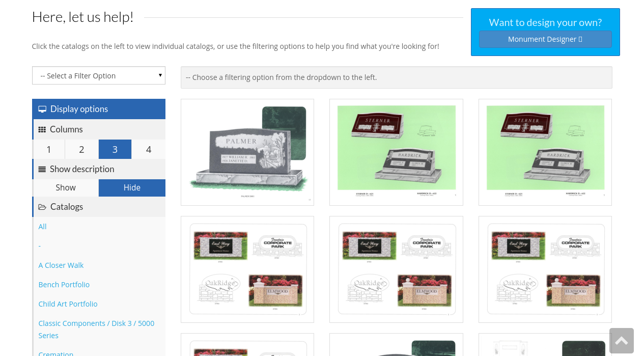Image resolution: width=644 pixels, height=356 pixels.
Task: Click the Catalogs folder icon
Action: [x=42, y=207]
